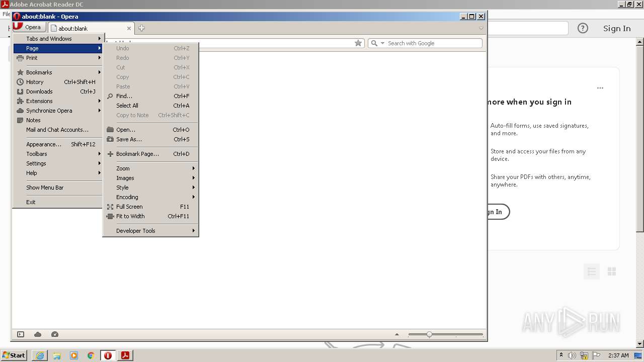Click Acrobat three-dot options icon

pos(600,88)
